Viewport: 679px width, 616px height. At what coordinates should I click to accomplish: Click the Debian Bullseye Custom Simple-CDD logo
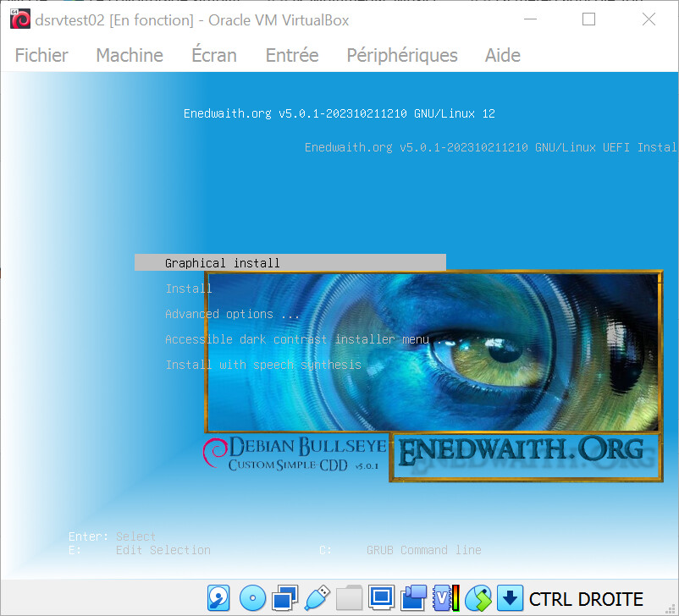pyautogui.click(x=295, y=454)
